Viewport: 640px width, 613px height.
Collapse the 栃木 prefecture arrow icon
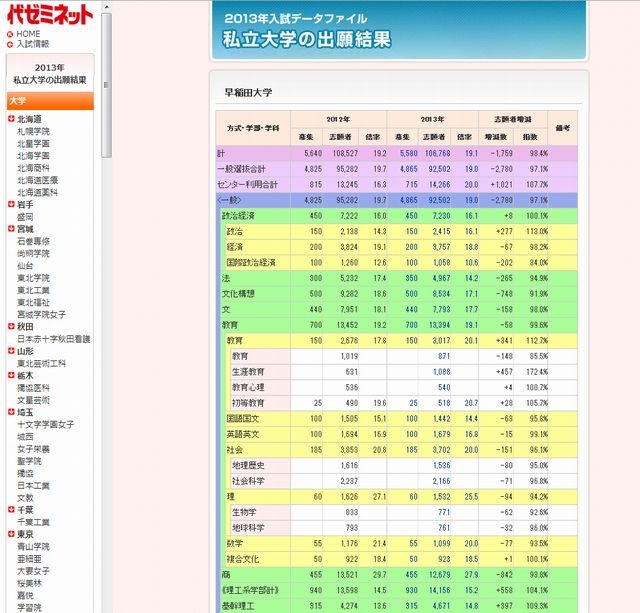point(11,375)
